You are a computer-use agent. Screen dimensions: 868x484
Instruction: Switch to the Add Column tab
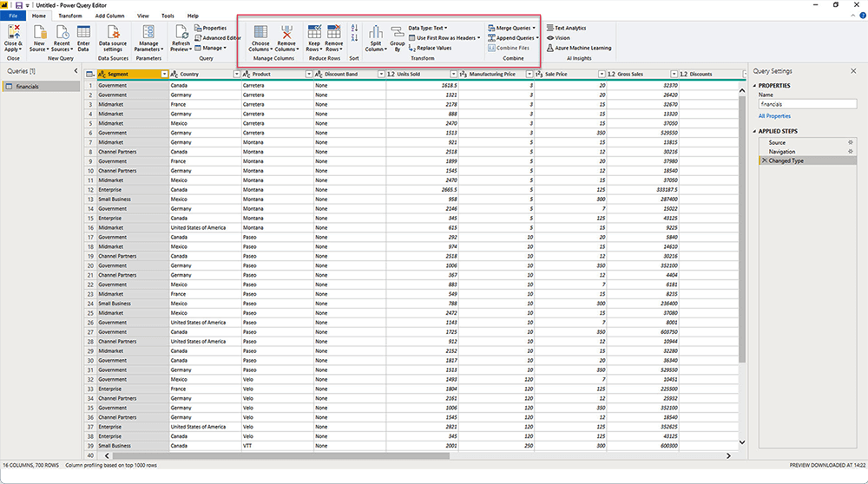click(109, 16)
